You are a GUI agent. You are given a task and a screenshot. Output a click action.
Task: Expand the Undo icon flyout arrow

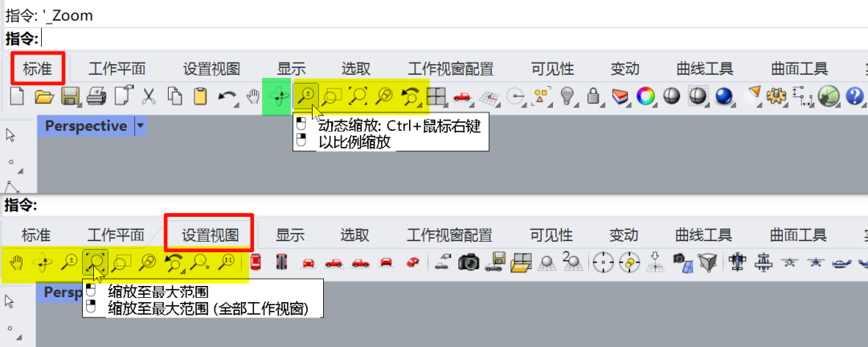pyautogui.click(x=238, y=104)
